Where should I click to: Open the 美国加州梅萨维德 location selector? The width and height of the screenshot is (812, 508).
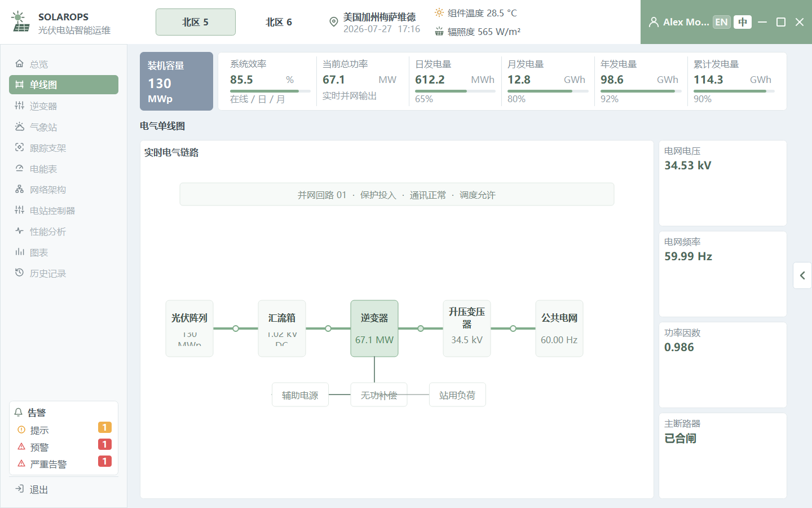(x=374, y=22)
